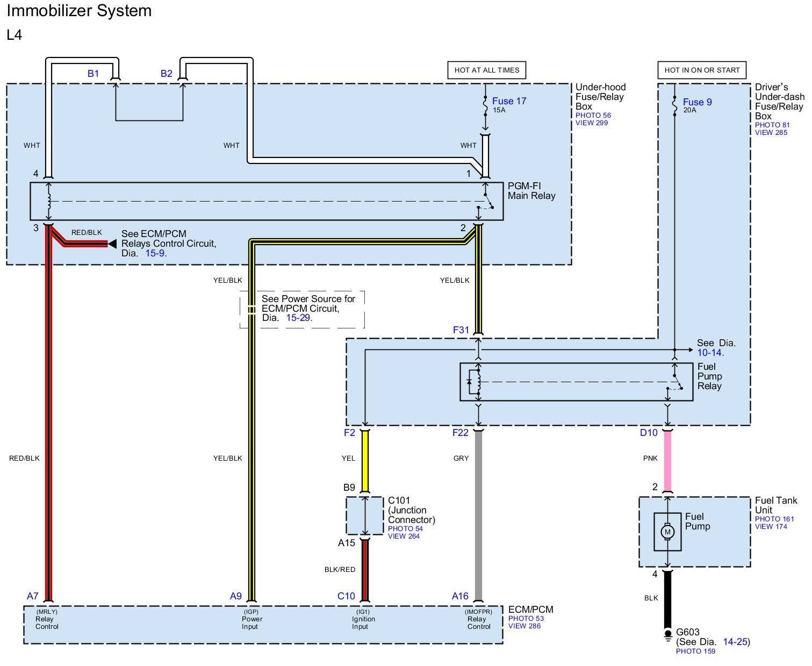Open VIEW 285 for the Under-dash Fuse Box
This screenshot has width=812, height=666.
(771, 132)
